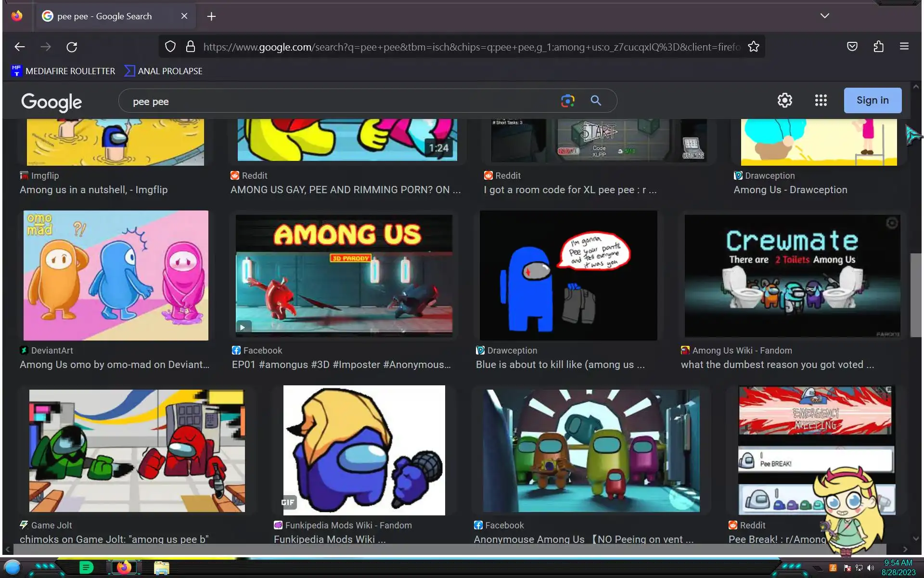Click the magnifier search icon in search box
The image size is (924, 578).
coord(596,101)
